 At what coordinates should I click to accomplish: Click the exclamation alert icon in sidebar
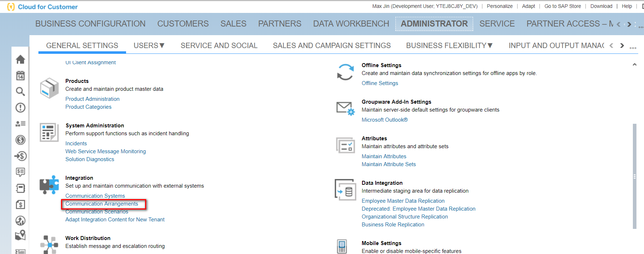[x=20, y=108]
